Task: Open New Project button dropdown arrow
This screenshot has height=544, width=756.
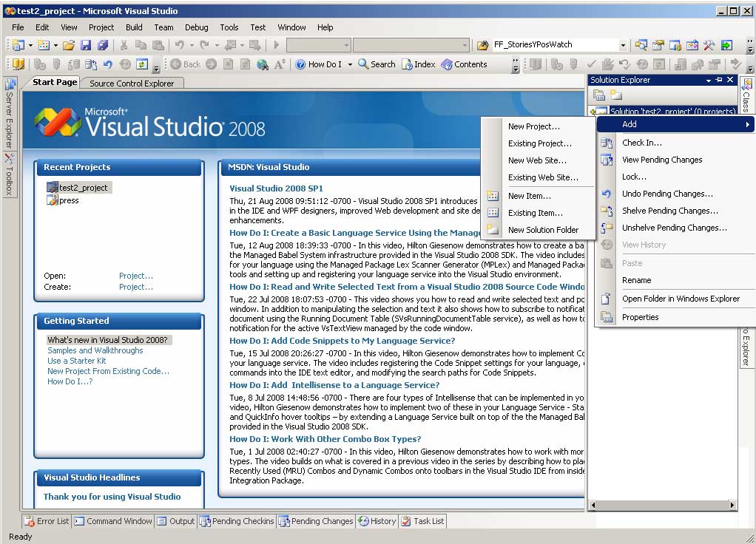Action: point(30,45)
